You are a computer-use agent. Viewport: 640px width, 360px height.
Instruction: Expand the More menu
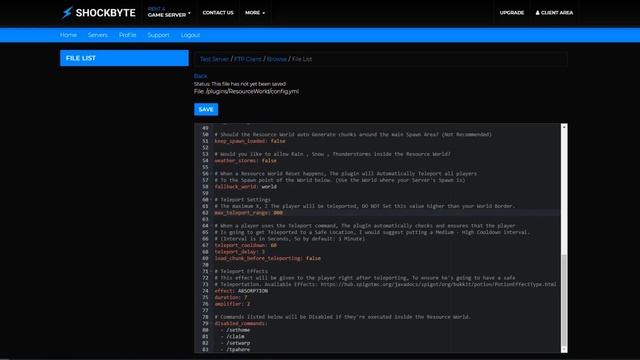click(255, 13)
